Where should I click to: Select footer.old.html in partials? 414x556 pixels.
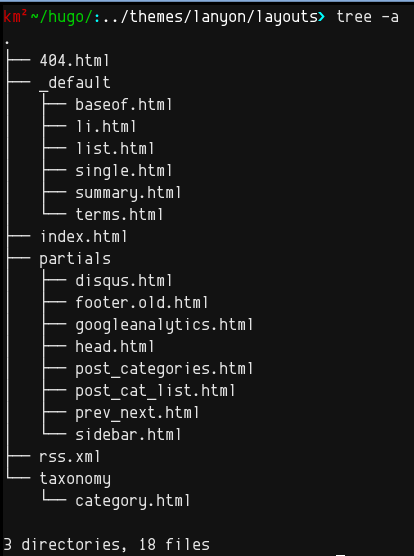click(x=141, y=302)
